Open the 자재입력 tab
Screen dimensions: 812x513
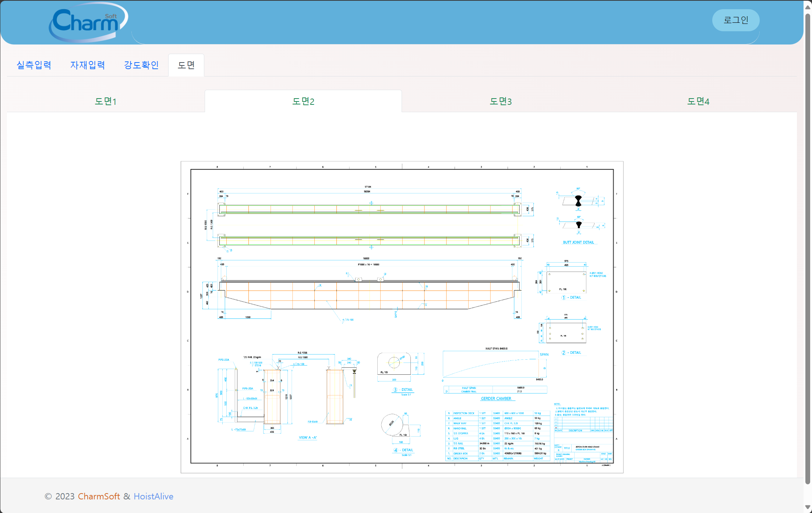tap(88, 65)
